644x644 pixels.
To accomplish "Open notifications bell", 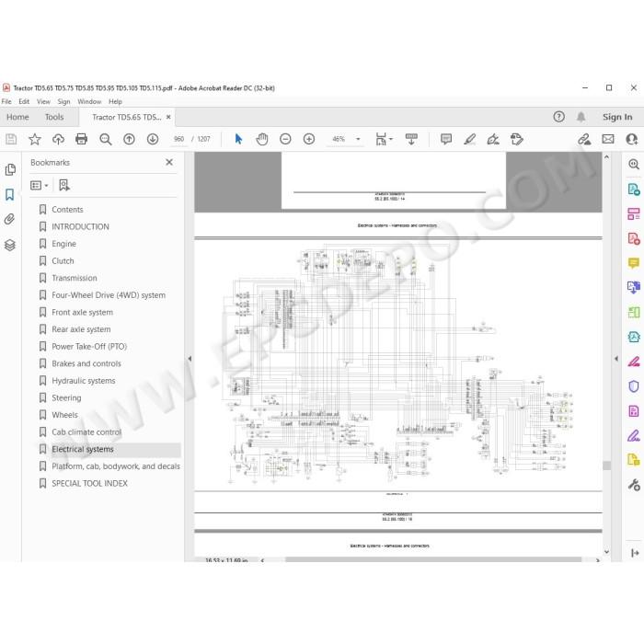I will [581, 117].
